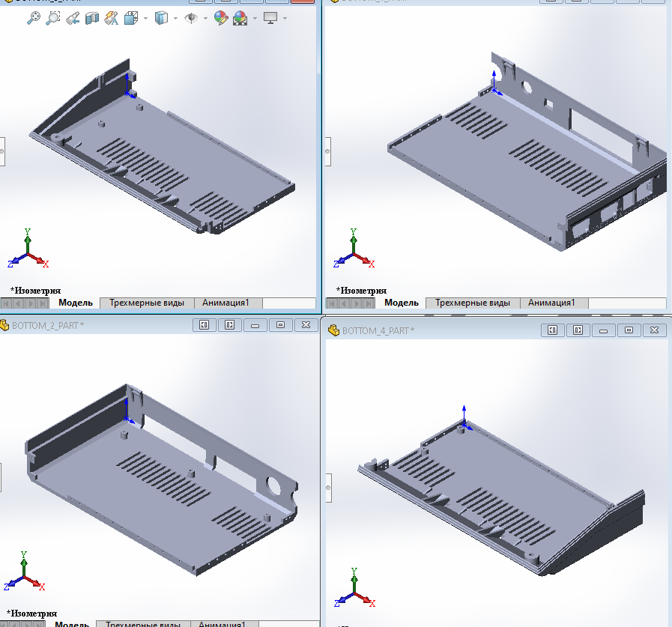Click the Previous View icon

(x=73, y=19)
